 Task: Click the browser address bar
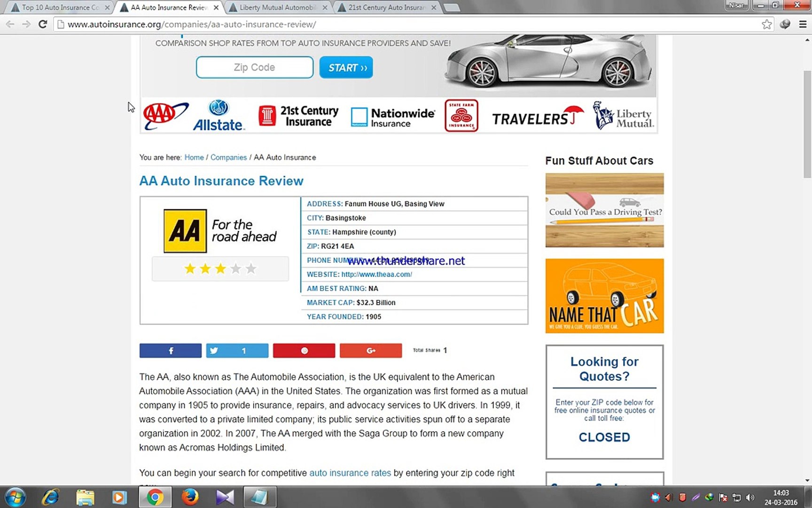click(409, 24)
